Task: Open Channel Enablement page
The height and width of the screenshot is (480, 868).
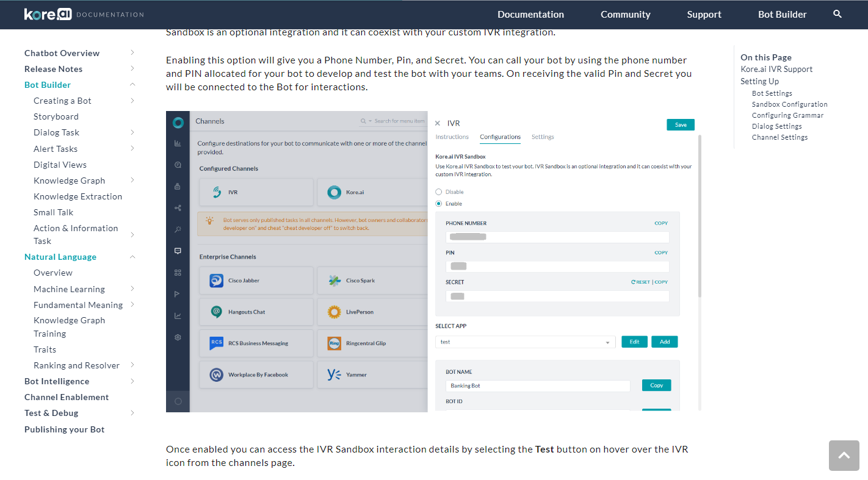Action: click(67, 397)
